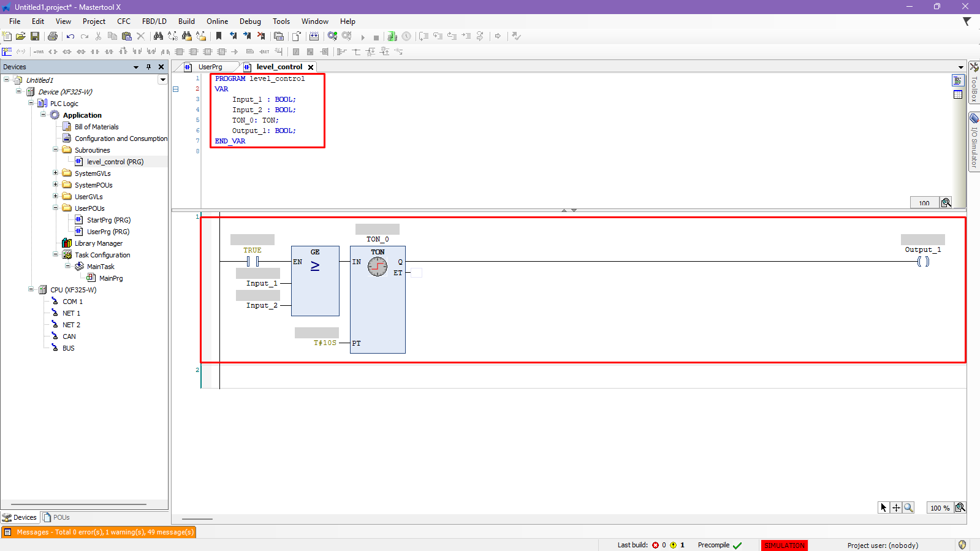Expand the SystemGVLs folder
980x551 pixels.
pyautogui.click(x=56, y=173)
